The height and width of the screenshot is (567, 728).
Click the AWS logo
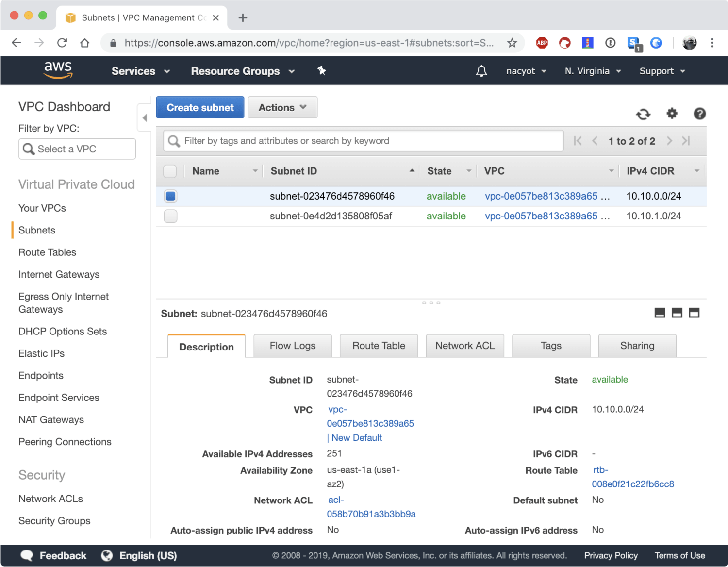pos(58,70)
